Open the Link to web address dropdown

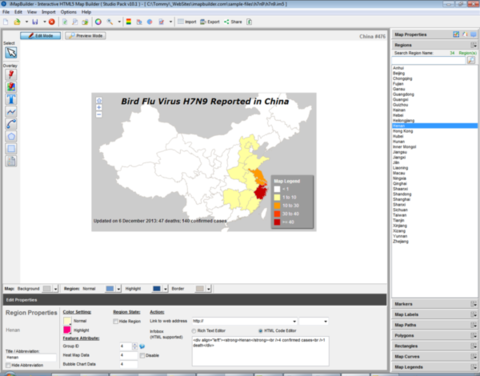pos(294,321)
